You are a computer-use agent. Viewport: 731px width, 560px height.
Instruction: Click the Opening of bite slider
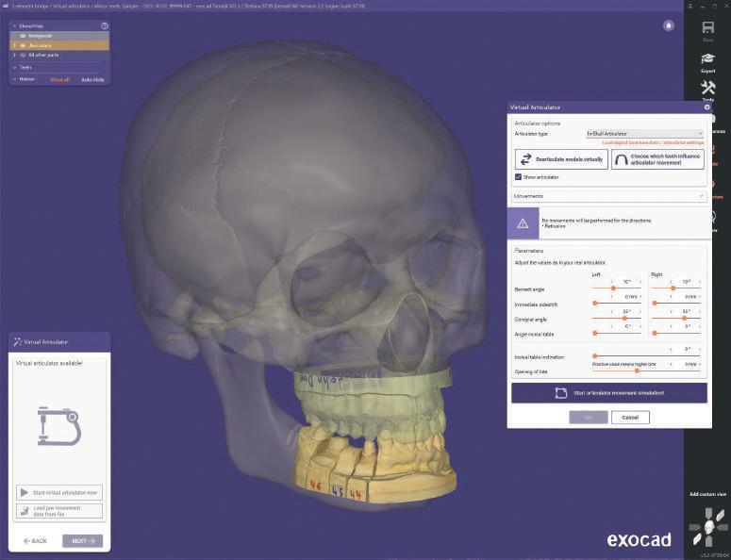pos(646,371)
